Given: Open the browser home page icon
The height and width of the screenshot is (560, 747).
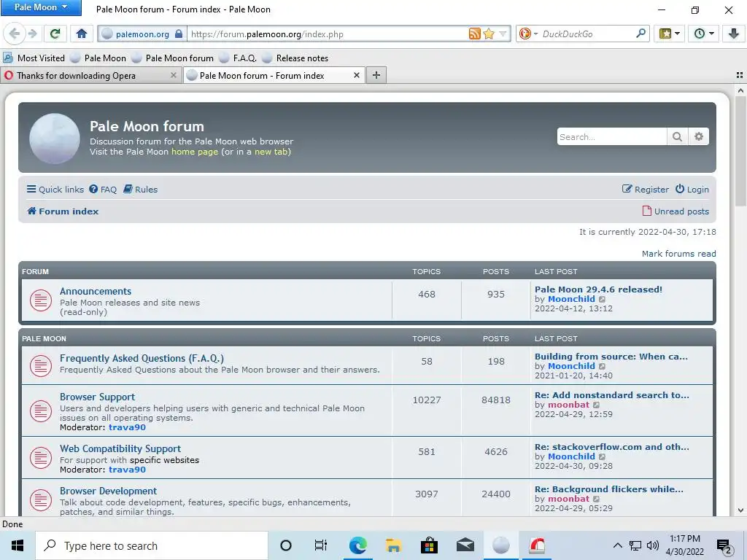Looking at the screenshot, I should pyautogui.click(x=82, y=34).
